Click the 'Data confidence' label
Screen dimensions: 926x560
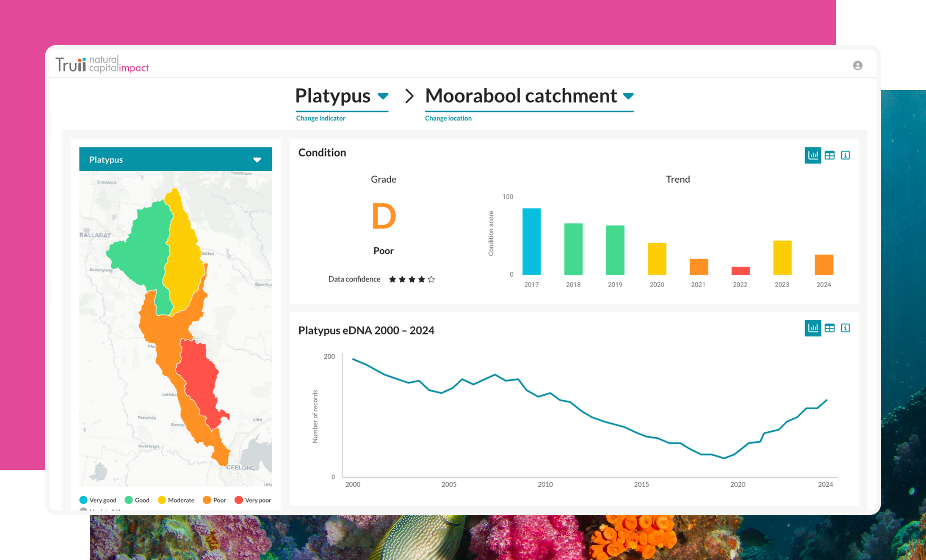tap(354, 279)
